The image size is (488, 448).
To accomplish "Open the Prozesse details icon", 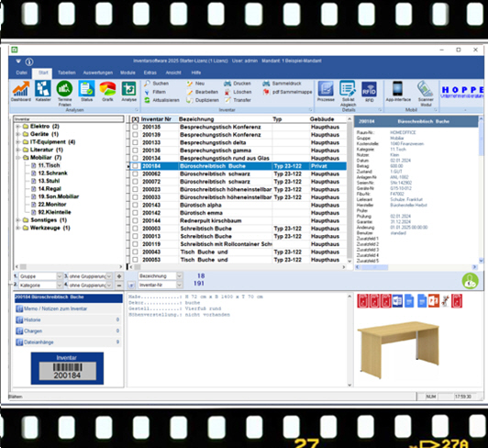I will coord(326,91).
